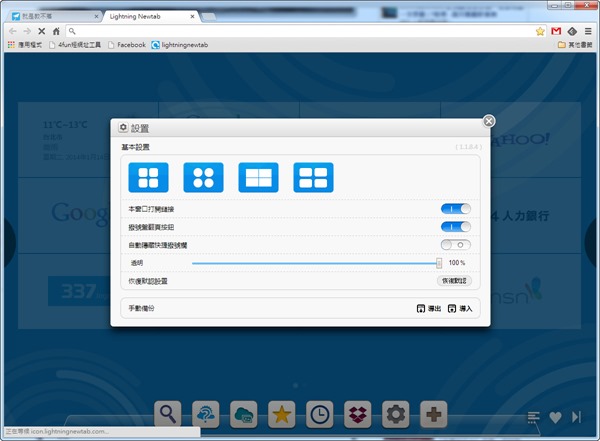The height and width of the screenshot is (441, 600).
Task: Open the 其他書籤 bookmarks folder
Action: click(x=575, y=45)
